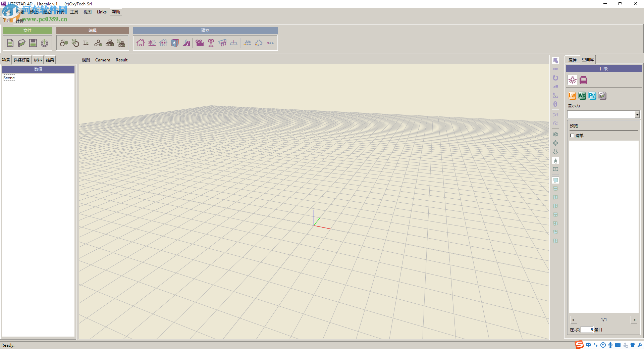Click the new document icon in 文件 group
Image resolution: width=644 pixels, height=349 pixels.
tap(10, 43)
